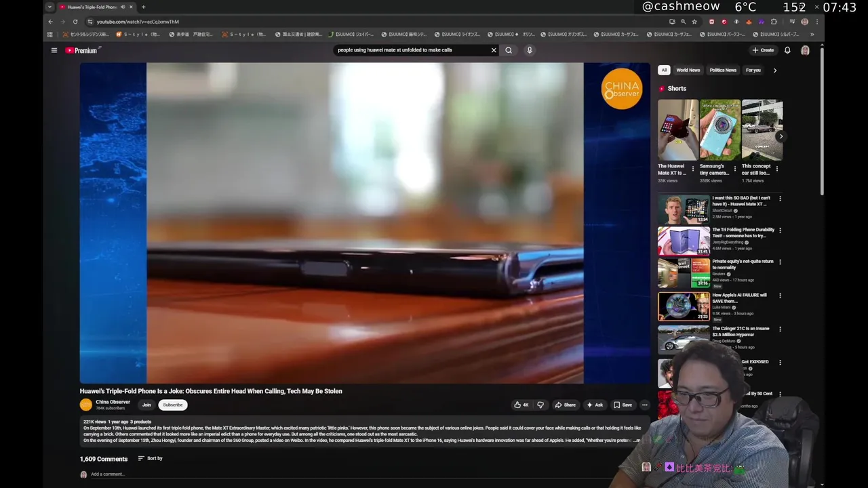Screen dimensions: 868x488
Task: Subscribe to China Observer
Action: point(173,405)
